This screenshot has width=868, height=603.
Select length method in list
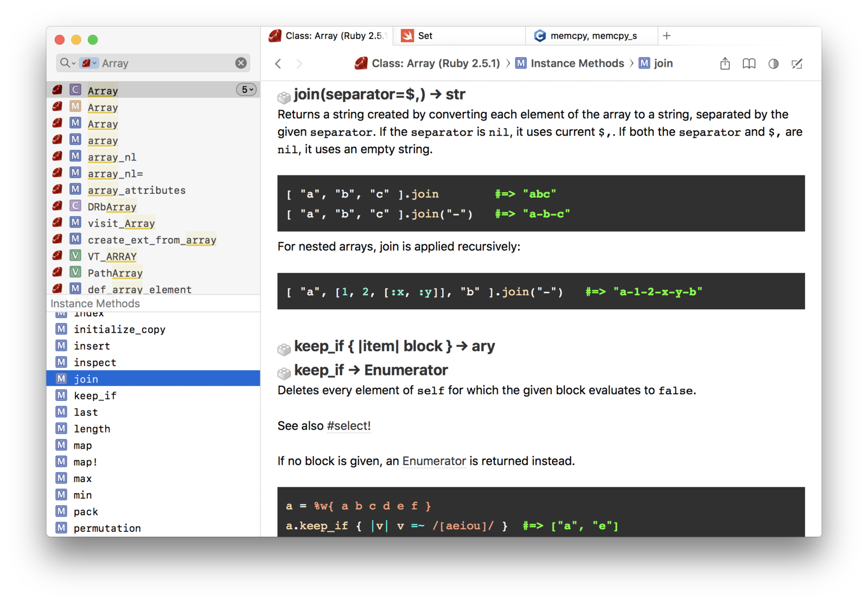(153, 429)
